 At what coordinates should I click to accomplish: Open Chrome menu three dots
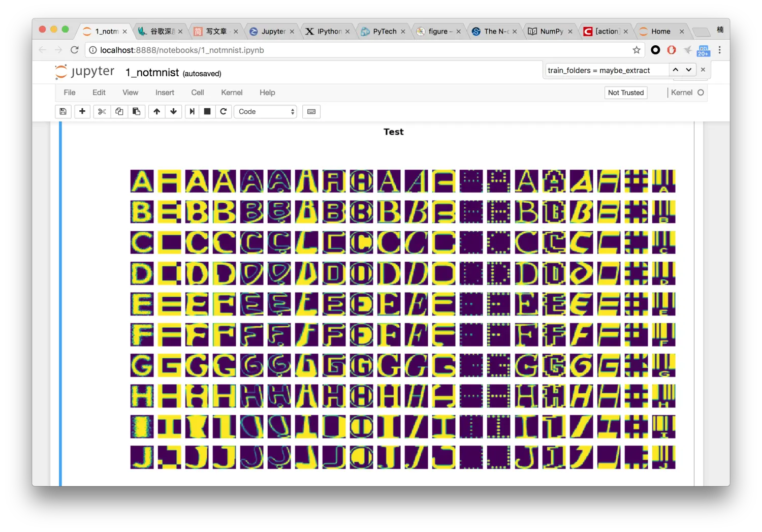[719, 50]
